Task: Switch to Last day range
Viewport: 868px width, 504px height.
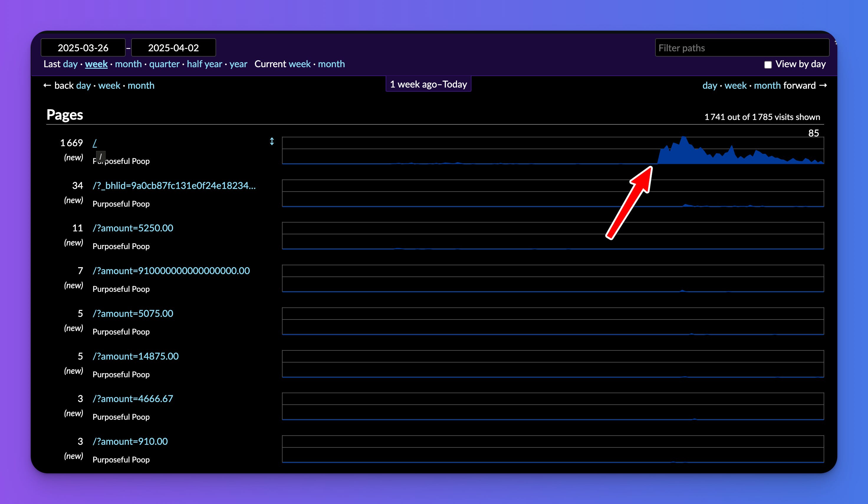Action: point(70,64)
